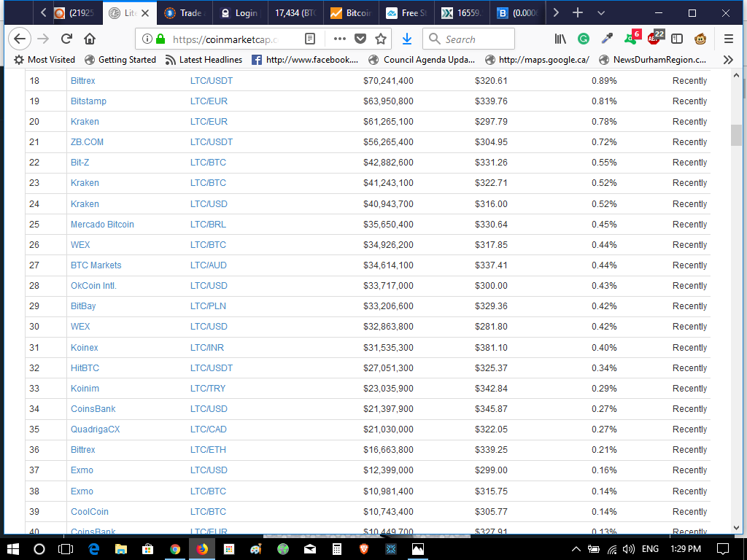The width and height of the screenshot is (747, 560).
Task: Open the Library bookshelf icon
Action: (560, 39)
